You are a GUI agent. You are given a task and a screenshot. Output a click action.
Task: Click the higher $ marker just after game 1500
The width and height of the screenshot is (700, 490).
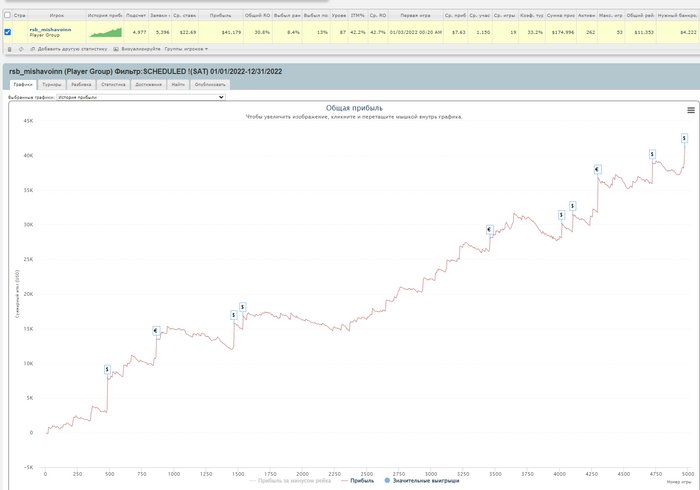(242, 307)
